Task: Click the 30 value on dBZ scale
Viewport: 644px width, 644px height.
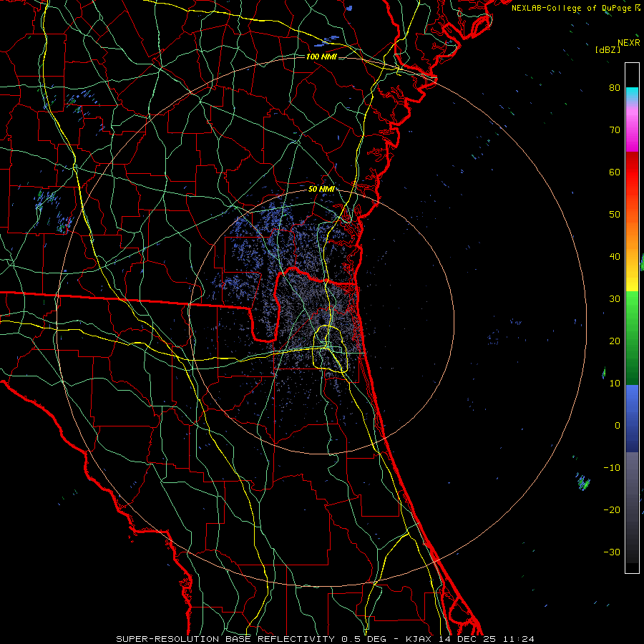Action: 615,299
